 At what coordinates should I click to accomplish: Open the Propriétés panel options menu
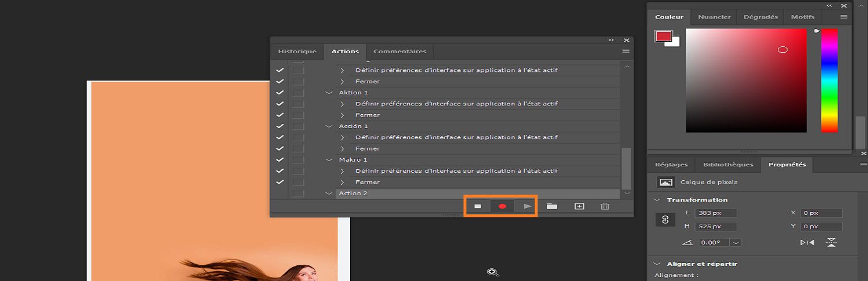[863, 165]
